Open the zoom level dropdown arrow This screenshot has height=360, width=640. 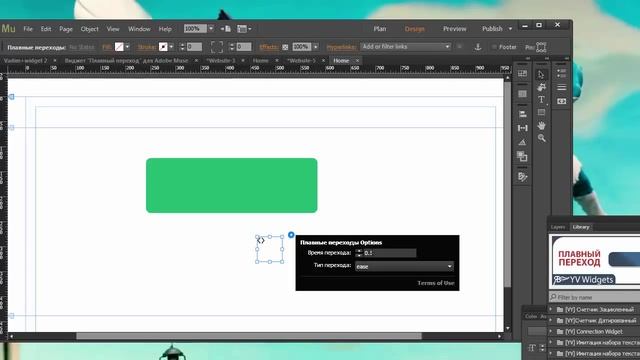tap(211, 29)
